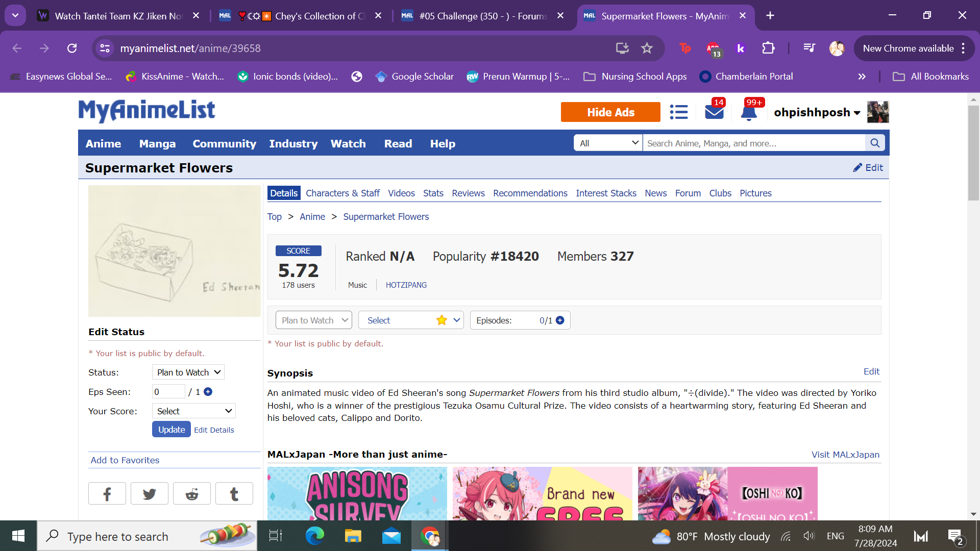Open Chrome profile avatar
This screenshot has width=980, height=551.
point(837,48)
